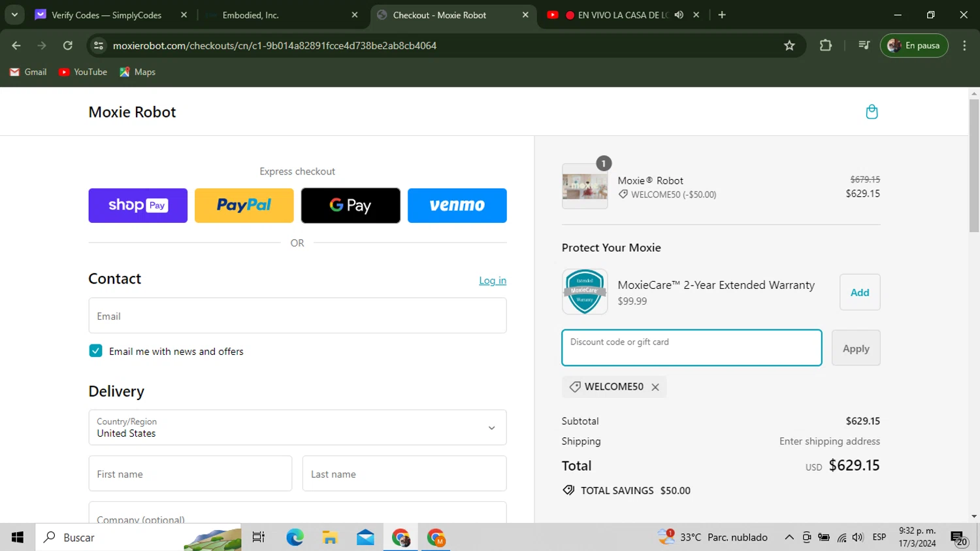
Task: Focus the Last name field
Action: (x=404, y=474)
